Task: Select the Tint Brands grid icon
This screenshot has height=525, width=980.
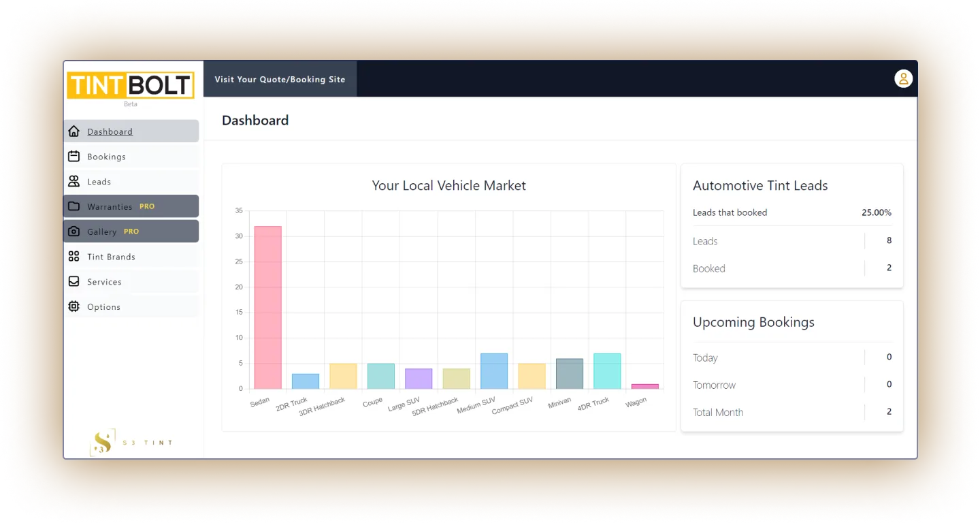Action: pyautogui.click(x=73, y=256)
